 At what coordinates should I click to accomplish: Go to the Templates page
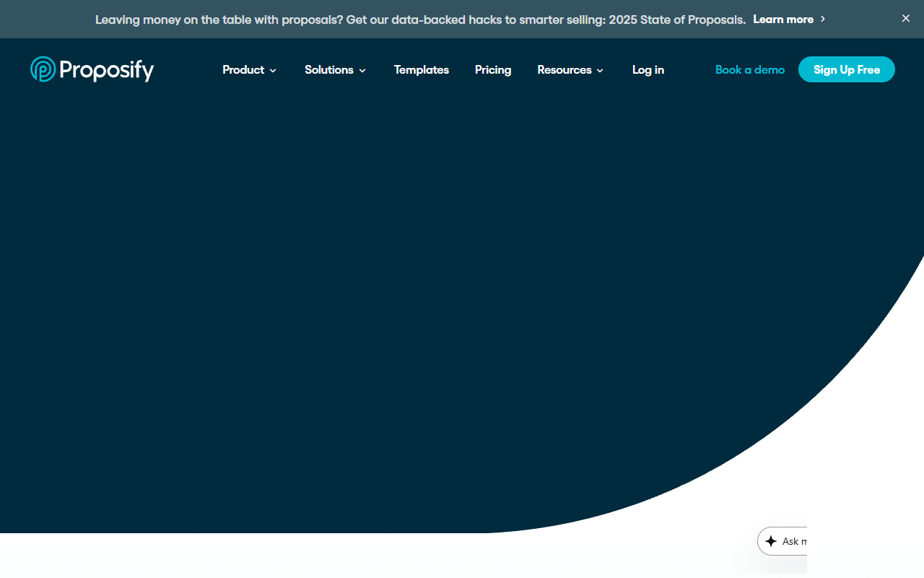pos(422,70)
